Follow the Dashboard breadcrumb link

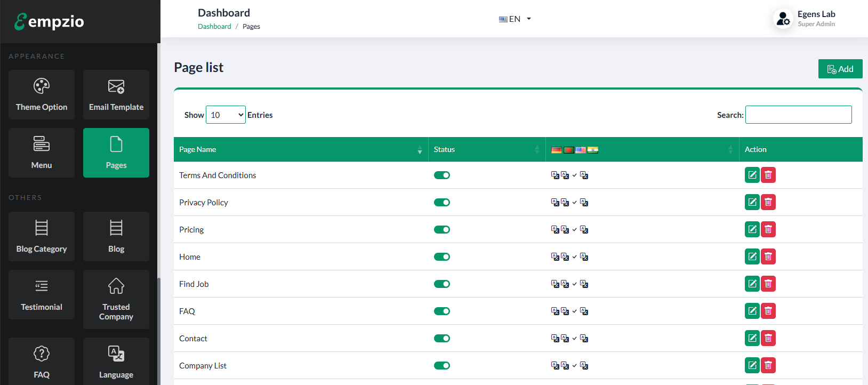coord(214,27)
